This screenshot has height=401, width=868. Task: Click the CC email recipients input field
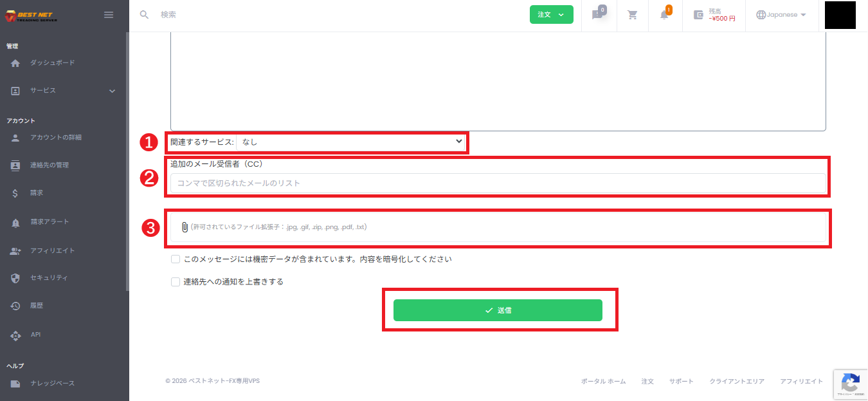tap(496, 183)
